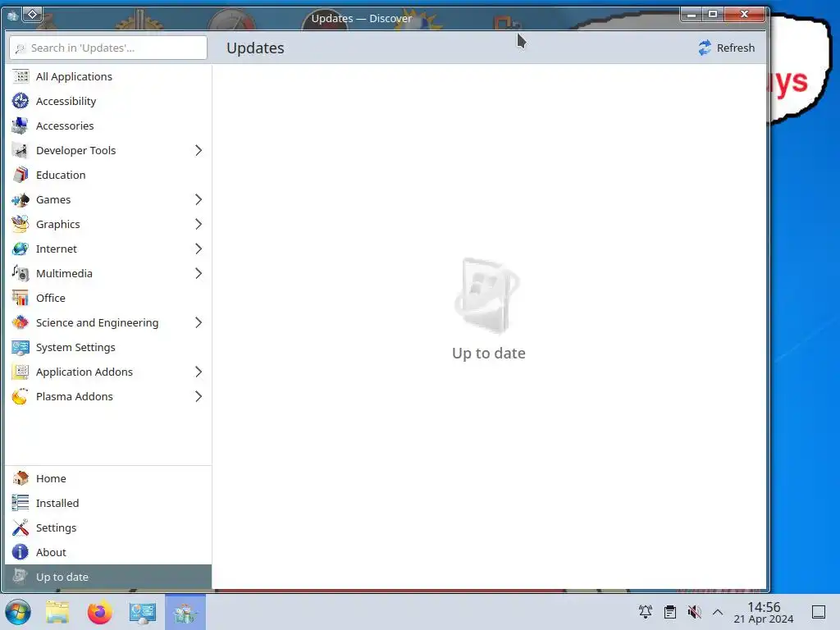Select the Up to date sidebar entry
This screenshot has height=630, width=840.
[x=108, y=577]
